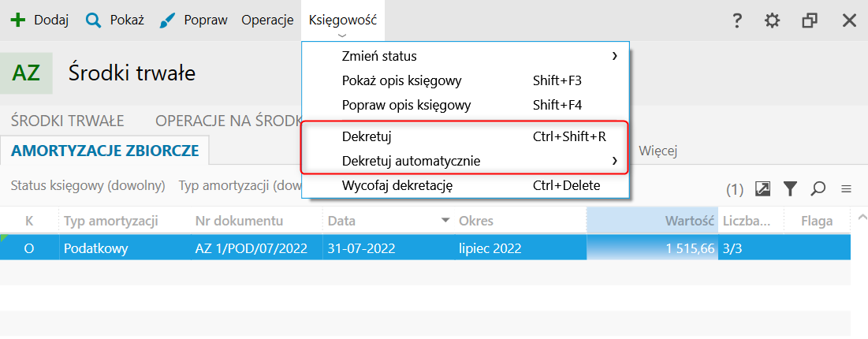Choose Pokaż opis księgowy menu entry
The width and height of the screenshot is (868, 339).
click(402, 80)
